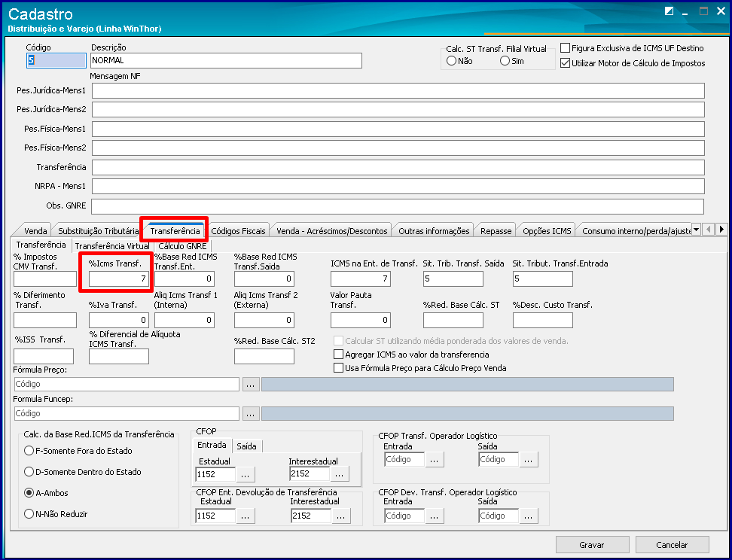Edit the Descrição field containing NORMAL

pyautogui.click(x=227, y=60)
